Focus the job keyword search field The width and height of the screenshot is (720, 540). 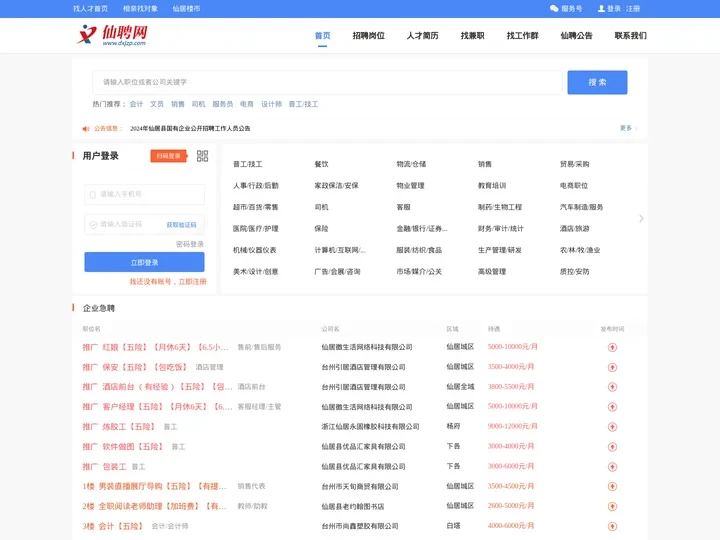(x=327, y=82)
